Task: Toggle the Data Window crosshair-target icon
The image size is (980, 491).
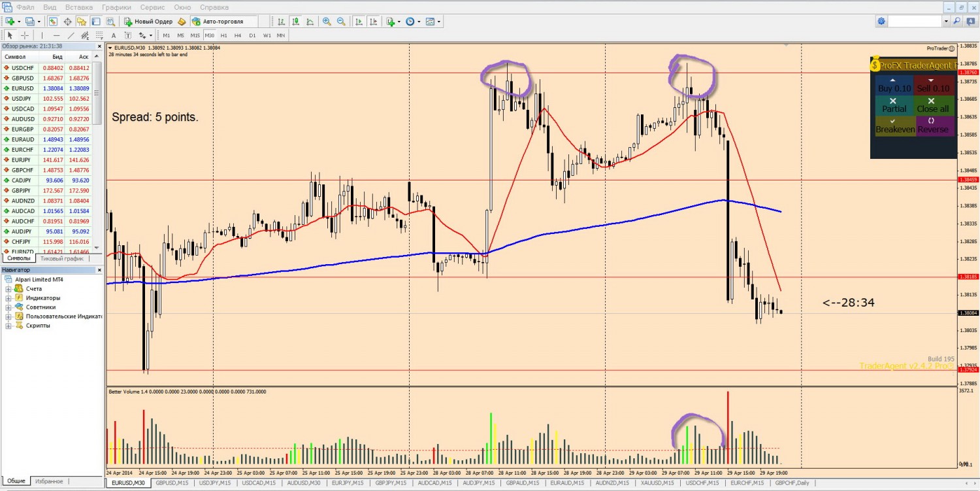Action: (67, 22)
